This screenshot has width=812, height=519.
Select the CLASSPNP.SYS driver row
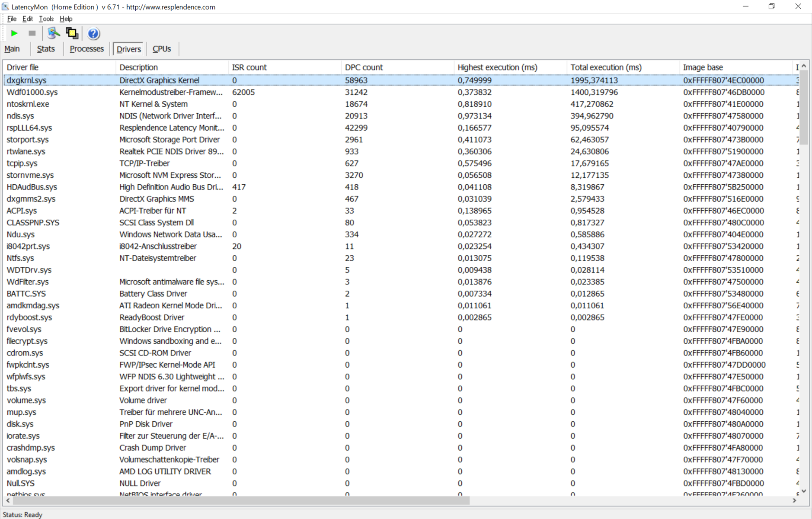401,223
